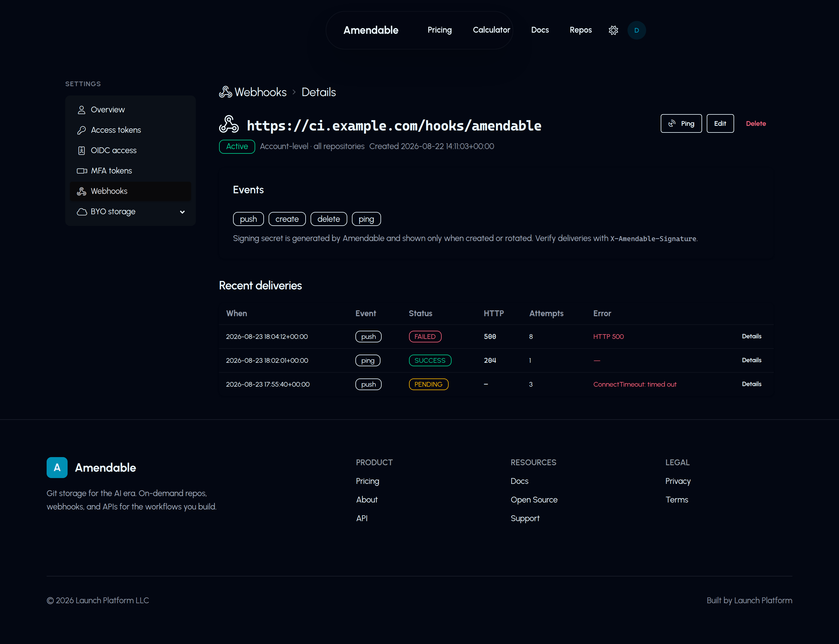
Task: Click the SUCCESS status badge
Action: pyautogui.click(x=430, y=360)
